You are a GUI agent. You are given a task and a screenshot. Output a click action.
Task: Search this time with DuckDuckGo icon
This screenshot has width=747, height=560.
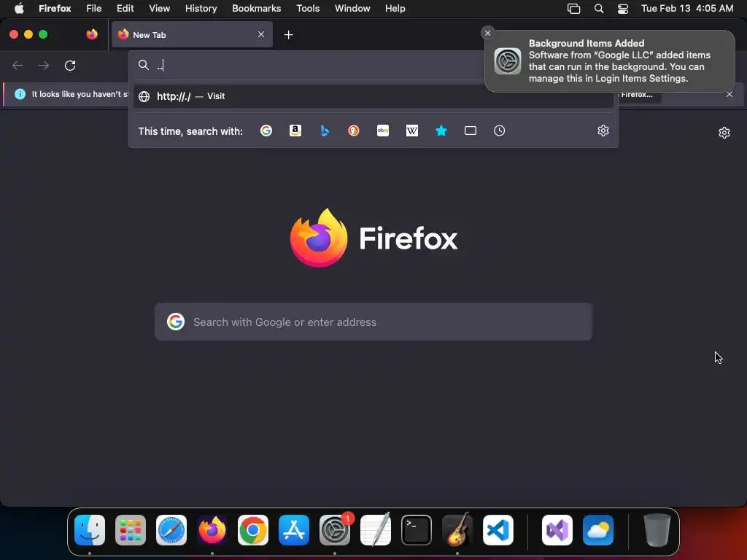pos(354,131)
